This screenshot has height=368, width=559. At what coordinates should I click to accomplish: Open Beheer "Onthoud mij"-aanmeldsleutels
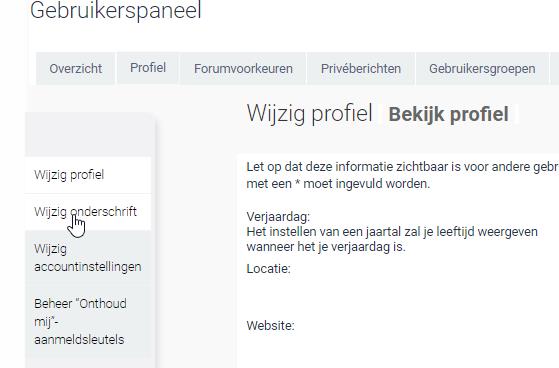(x=88, y=321)
